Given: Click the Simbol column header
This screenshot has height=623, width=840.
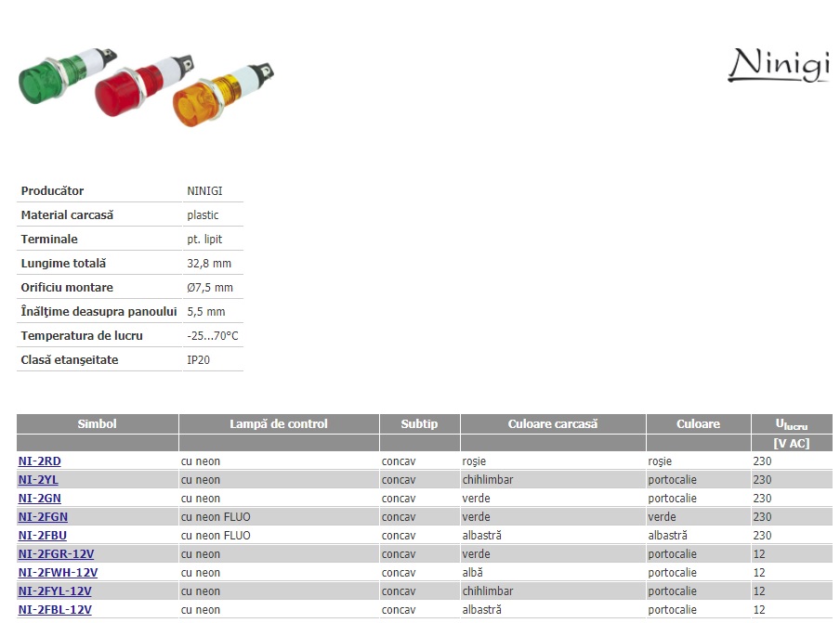Looking at the screenshot, I should click(98, 424).
